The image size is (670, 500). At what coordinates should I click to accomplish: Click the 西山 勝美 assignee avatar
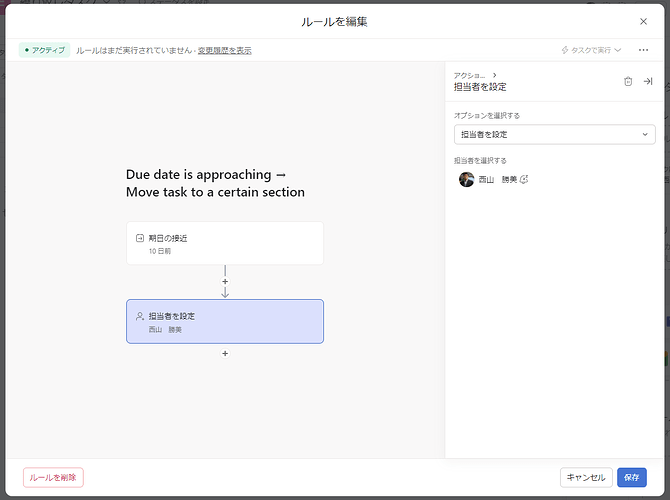pyautogui.click(x=466, y=179)
